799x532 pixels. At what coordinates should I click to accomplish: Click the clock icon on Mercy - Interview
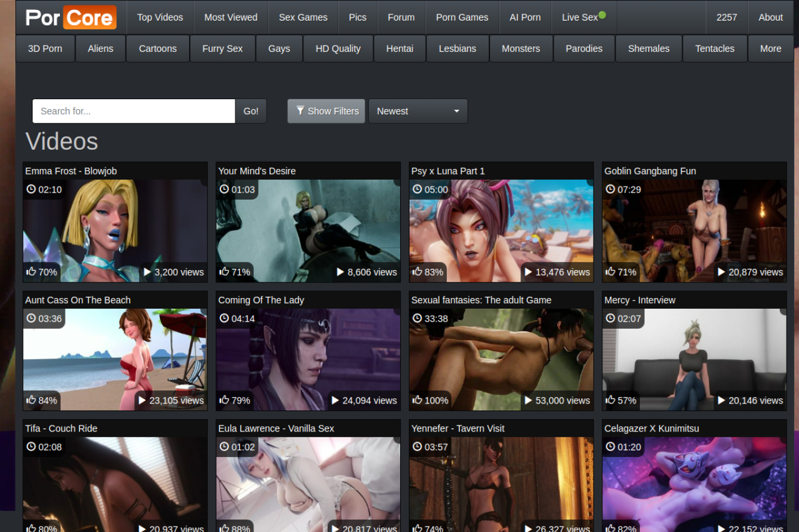pyautogui.click(x=611, y=319)
